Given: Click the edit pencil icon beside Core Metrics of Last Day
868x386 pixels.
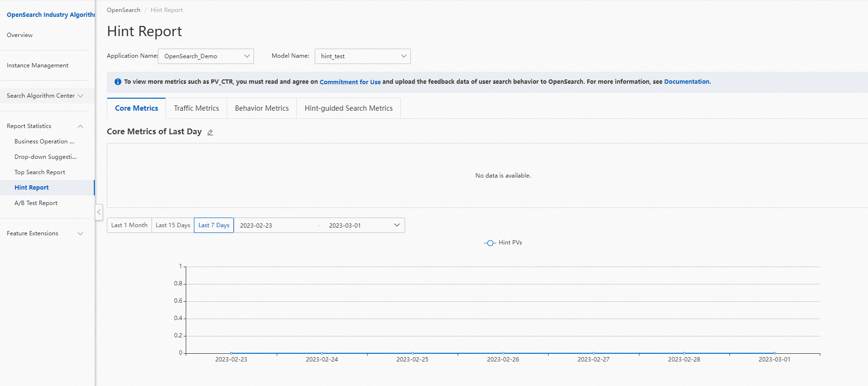Looking at the screenshot, I should pos(210,132).
